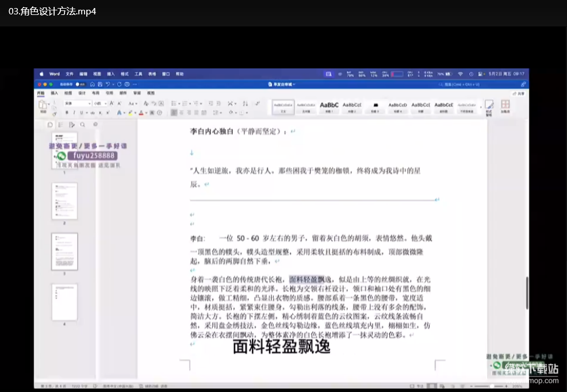Viewport: 567px width, 392px height.
Task: Click the Undo arrow icon
Action: pyautogui.click(x=108, y=84)
